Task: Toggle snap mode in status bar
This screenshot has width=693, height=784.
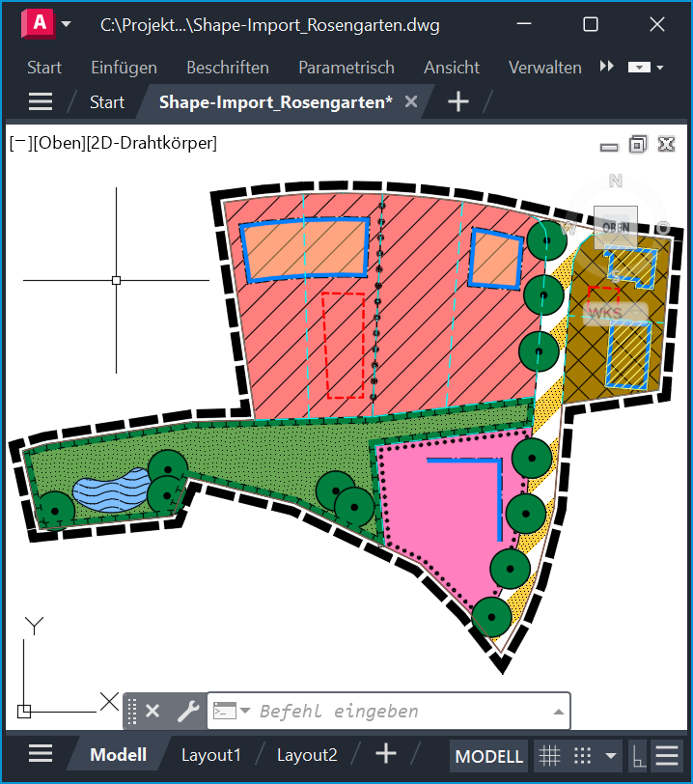Action: (x=582, y=755)
